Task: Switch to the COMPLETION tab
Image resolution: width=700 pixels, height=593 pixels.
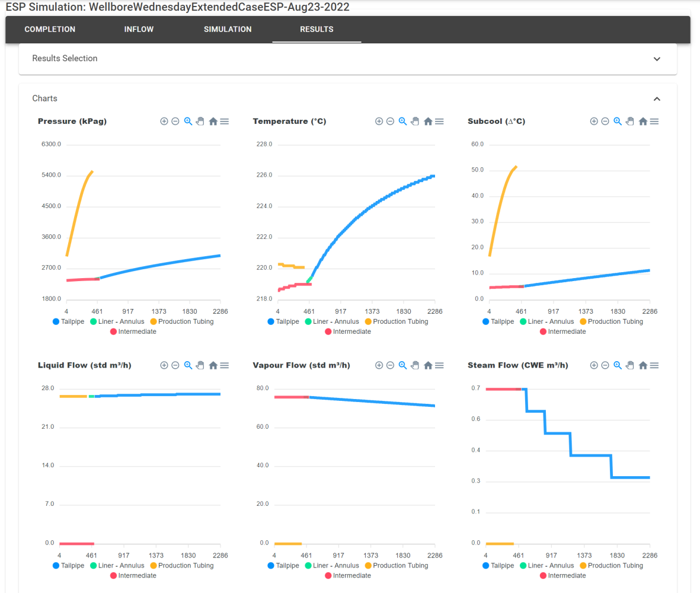Action: (x=50, y=29)
